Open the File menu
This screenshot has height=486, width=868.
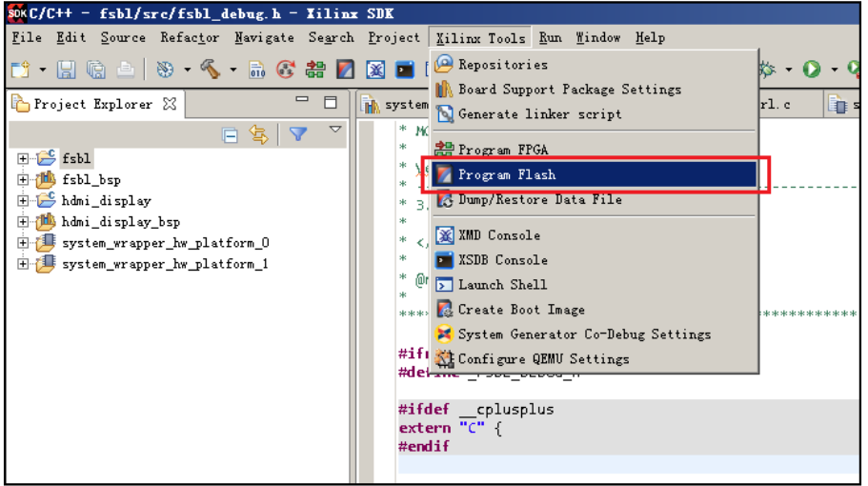27,37
